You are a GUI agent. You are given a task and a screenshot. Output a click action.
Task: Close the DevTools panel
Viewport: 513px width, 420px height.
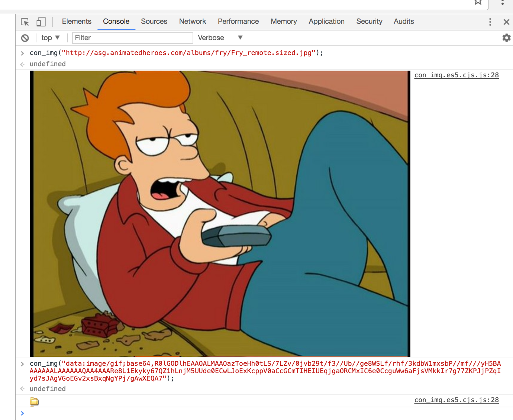coord(506,22)
